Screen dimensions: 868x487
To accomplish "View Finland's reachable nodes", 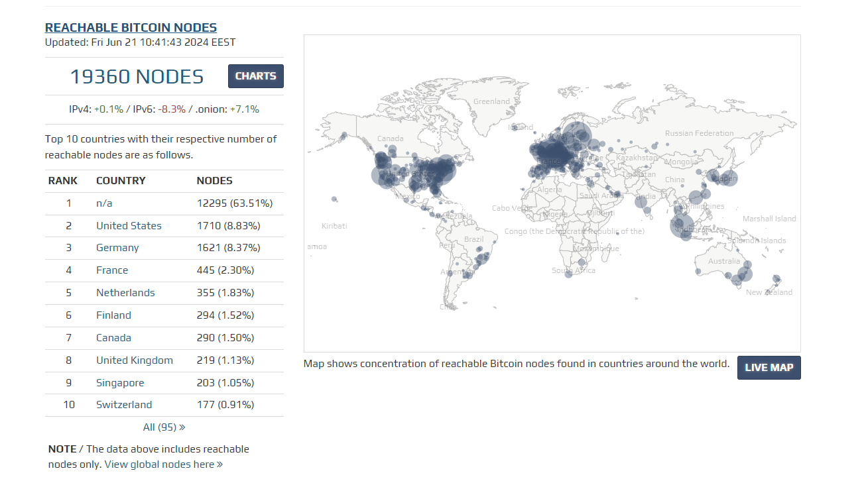I will (x=113, y=315).
